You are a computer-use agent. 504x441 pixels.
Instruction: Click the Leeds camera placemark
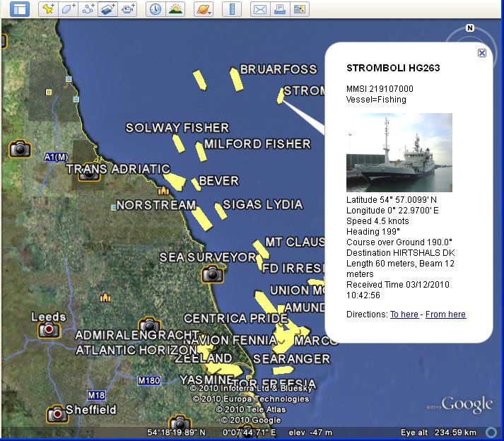49,329
